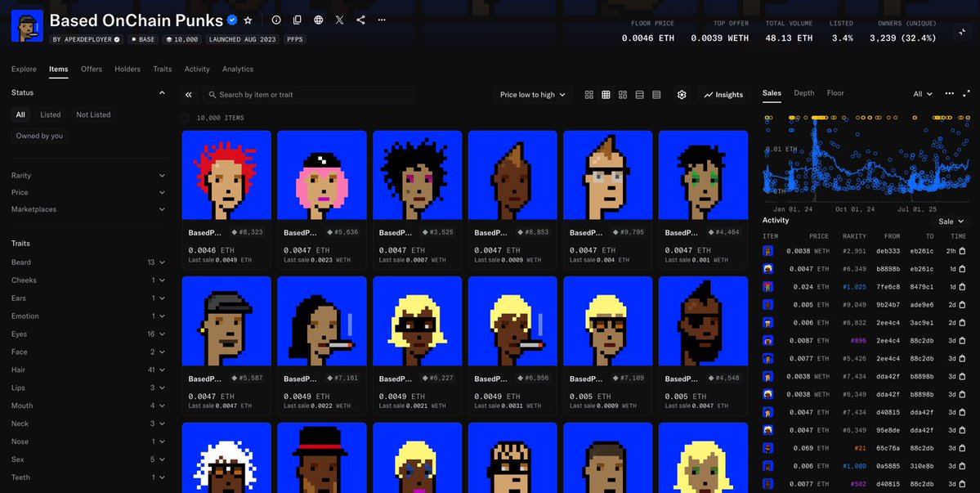Expand the Beard trait filter
980x493 pixels.
[x=88, y=262]
